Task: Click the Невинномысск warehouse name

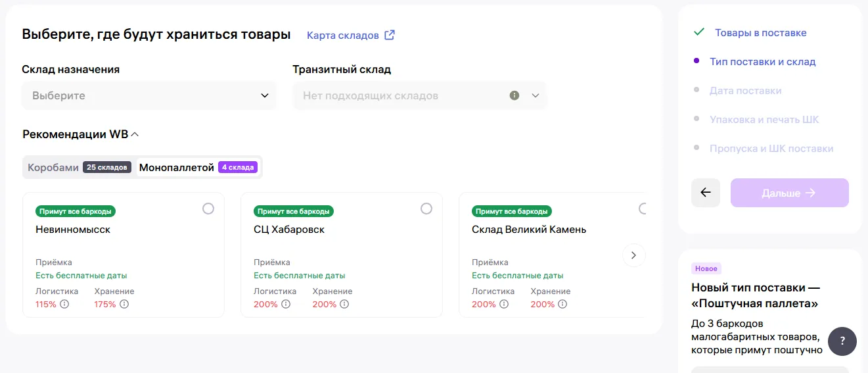Action: (x=73, y=230)
